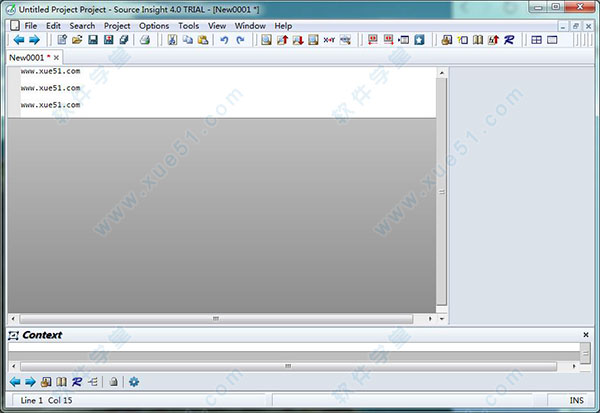Open the Window menu

(250, 26)
